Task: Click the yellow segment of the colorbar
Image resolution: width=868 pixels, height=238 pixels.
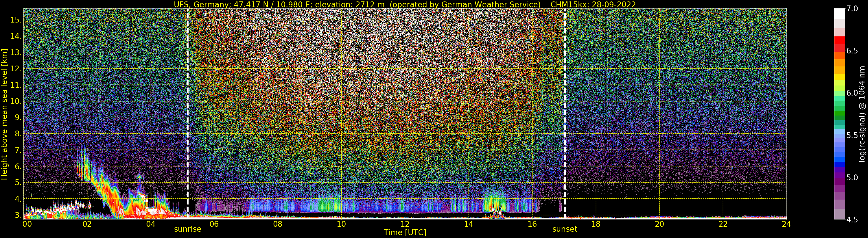Action: (x=839, y=77)
